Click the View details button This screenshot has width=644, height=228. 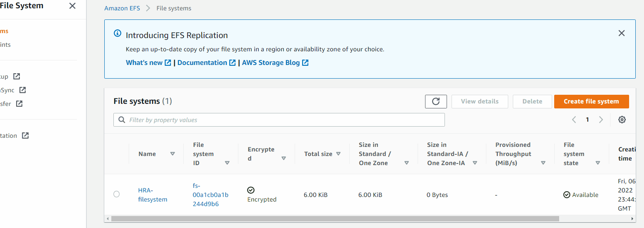480,101
